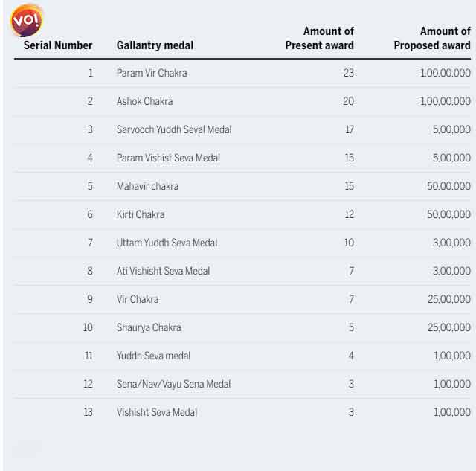Select the Ashok Chakra medal name
This screenshot has width=476, height=471.
[x=144, y=101]
